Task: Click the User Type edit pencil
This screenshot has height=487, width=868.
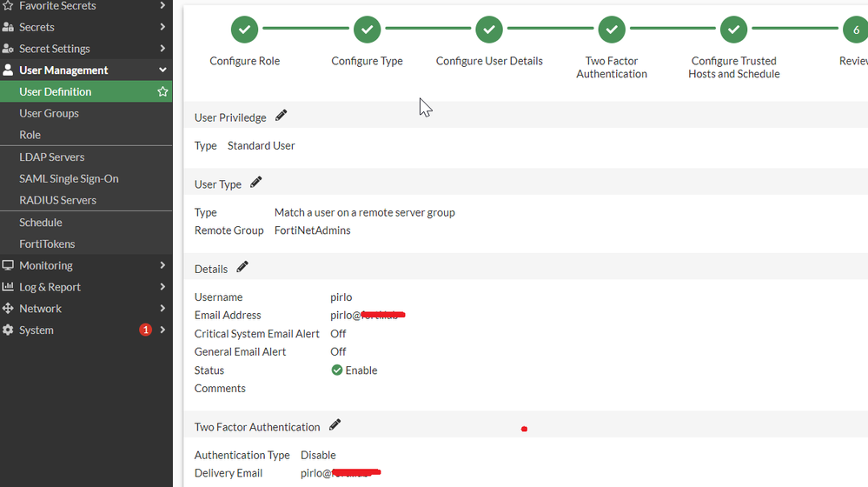Action: 255,183
